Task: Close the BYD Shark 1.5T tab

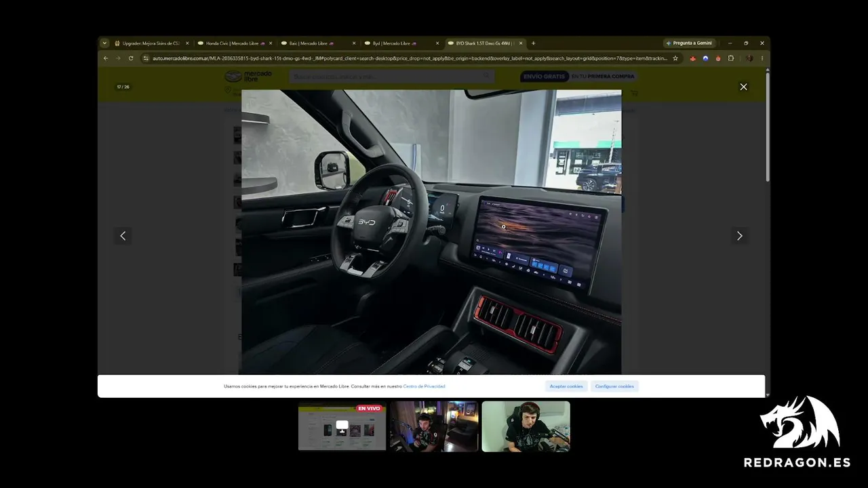Action: click(x=521, y=43)
